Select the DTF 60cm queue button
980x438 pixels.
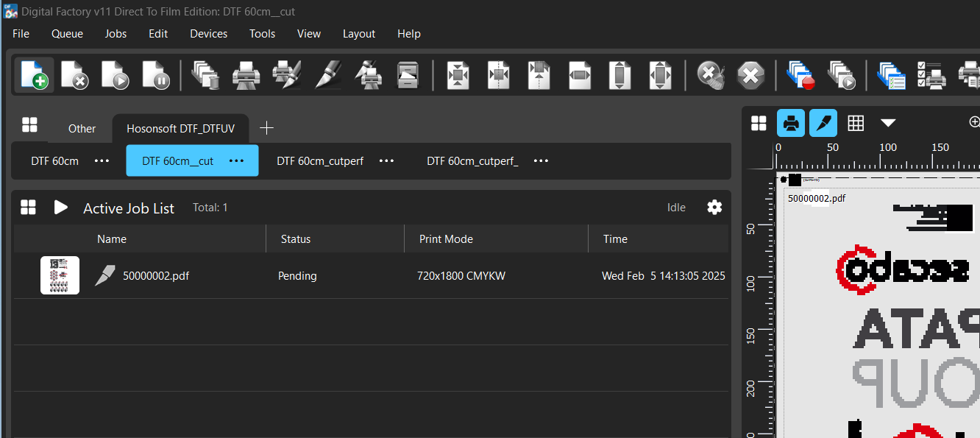coord(54,160)
